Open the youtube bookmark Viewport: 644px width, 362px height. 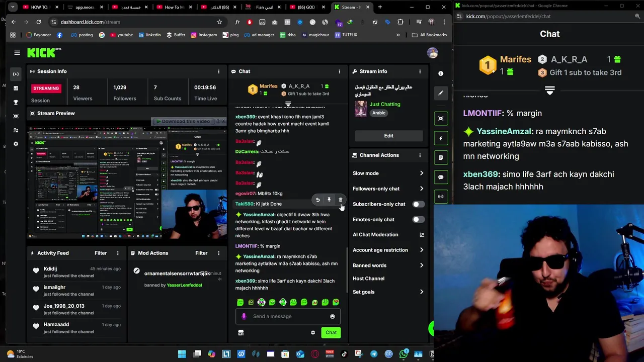coord(121,35)
